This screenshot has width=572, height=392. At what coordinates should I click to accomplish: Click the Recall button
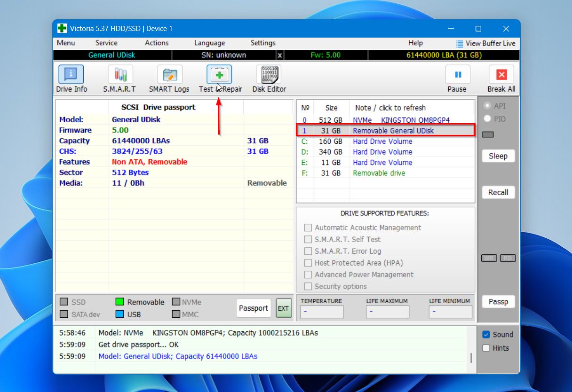pos(498,192)
